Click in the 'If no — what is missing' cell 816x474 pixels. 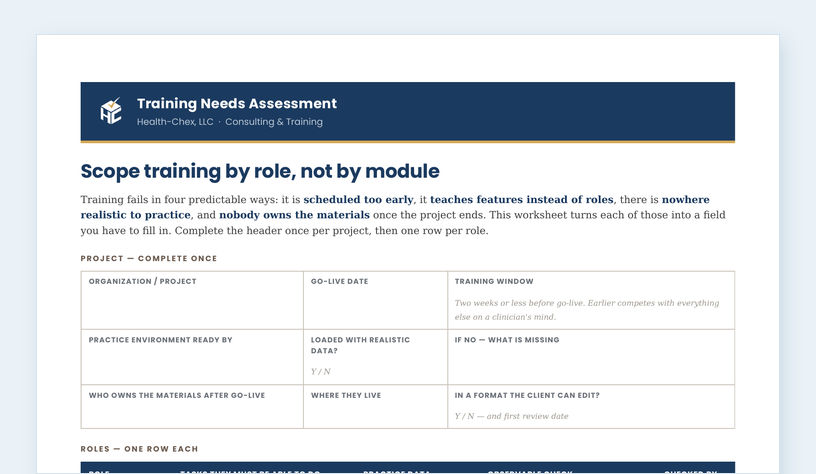[x=591, y=357]
